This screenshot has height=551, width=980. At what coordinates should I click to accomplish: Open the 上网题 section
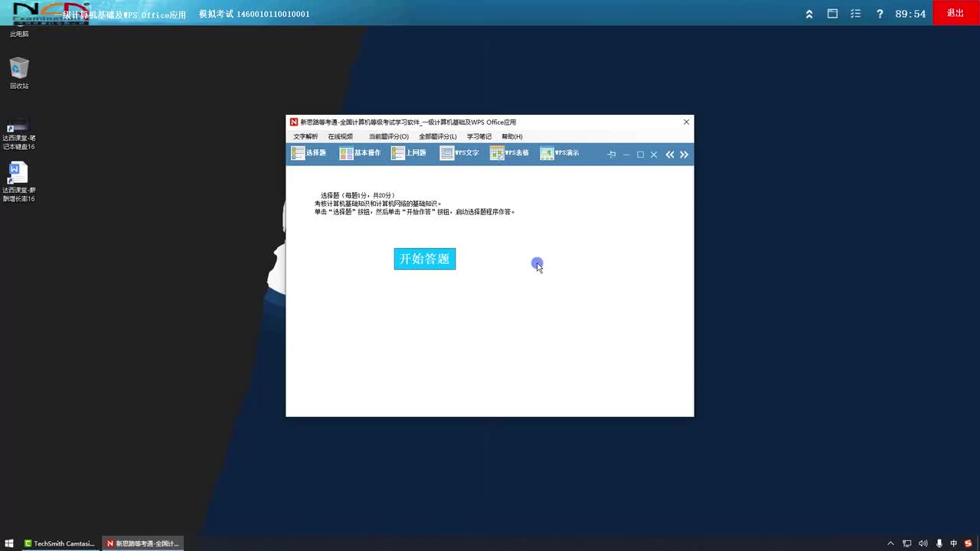pos(409,153)
